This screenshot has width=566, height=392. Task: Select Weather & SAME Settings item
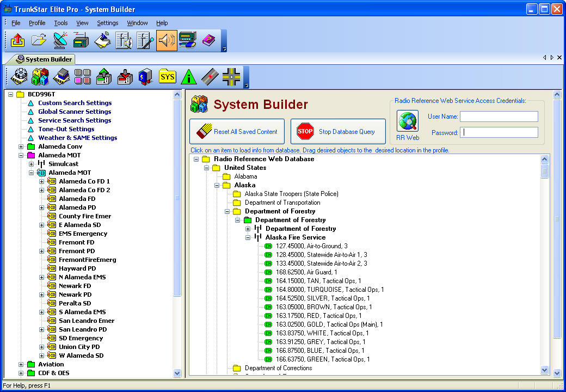click(78, 138)
